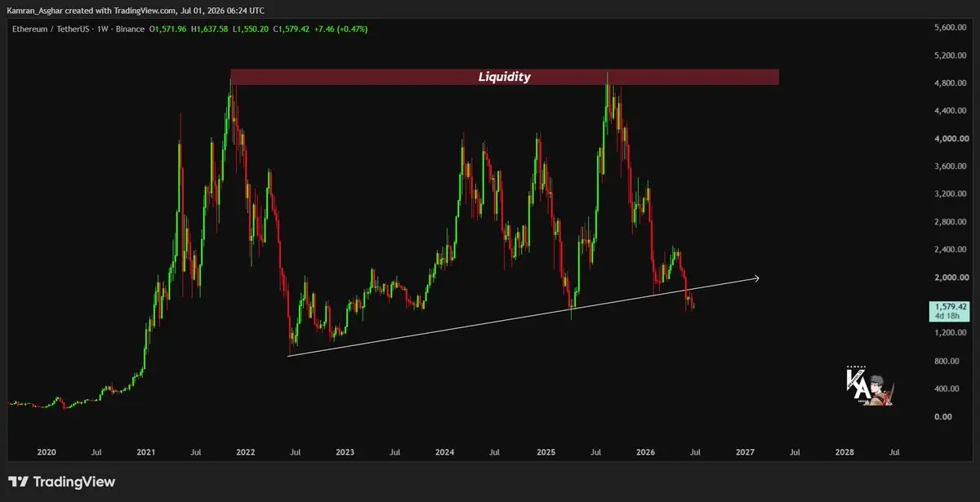Select the Ethereum / TetherUS symbol title
980x502 pixels.
[x=50, y=29]
